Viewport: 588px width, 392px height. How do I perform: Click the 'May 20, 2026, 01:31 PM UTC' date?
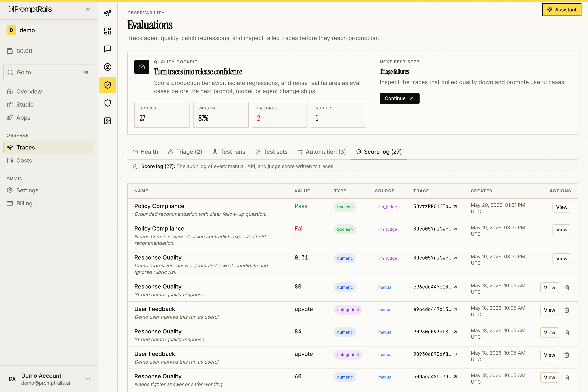(498, 208)
